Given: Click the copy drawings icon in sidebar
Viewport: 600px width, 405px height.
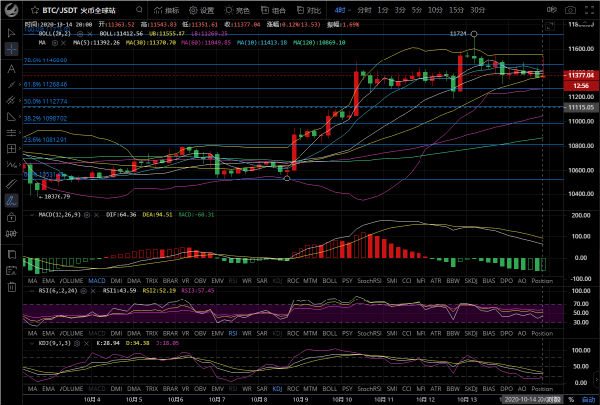Looking at the screenshot, I should click(x=11, y=254).
